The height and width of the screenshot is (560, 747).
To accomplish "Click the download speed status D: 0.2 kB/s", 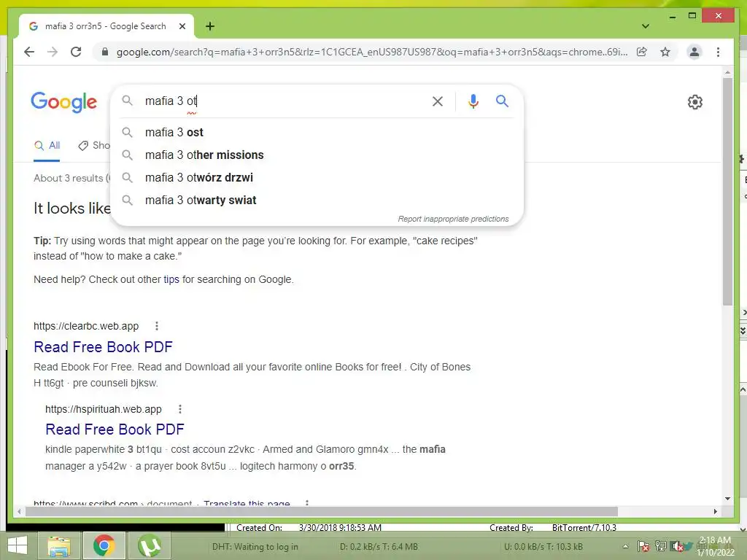I will [x=379, y=547].
